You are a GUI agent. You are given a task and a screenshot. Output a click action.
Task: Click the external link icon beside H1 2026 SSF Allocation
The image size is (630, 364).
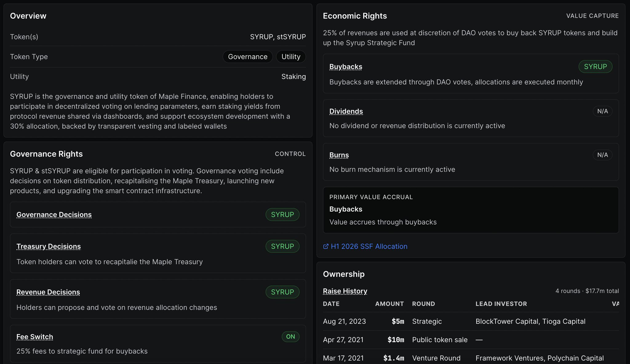point(326,247)
